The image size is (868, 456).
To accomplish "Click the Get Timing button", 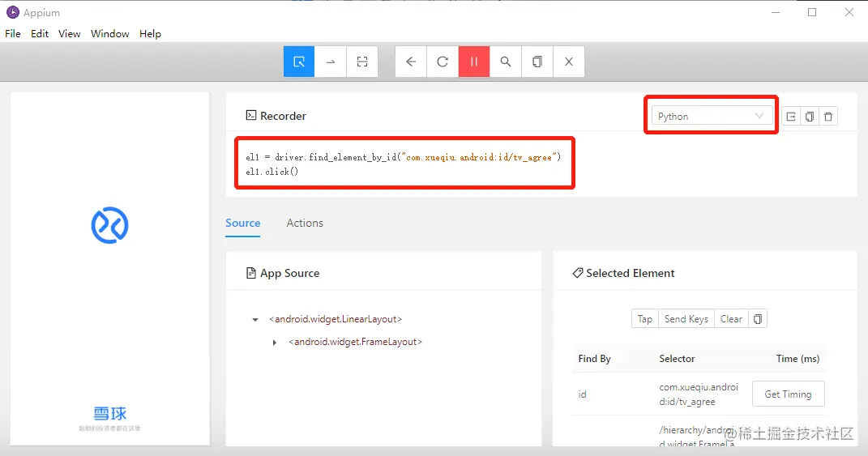I will coord(789,394).
